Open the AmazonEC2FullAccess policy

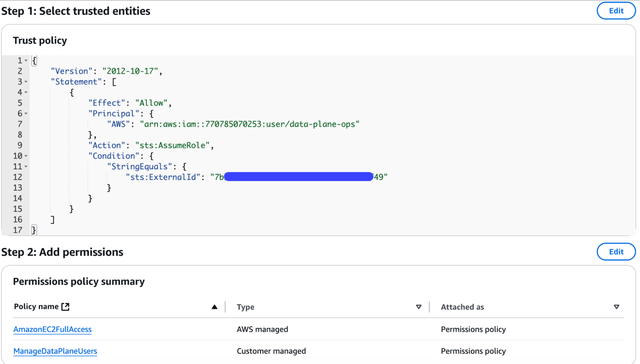53,329
